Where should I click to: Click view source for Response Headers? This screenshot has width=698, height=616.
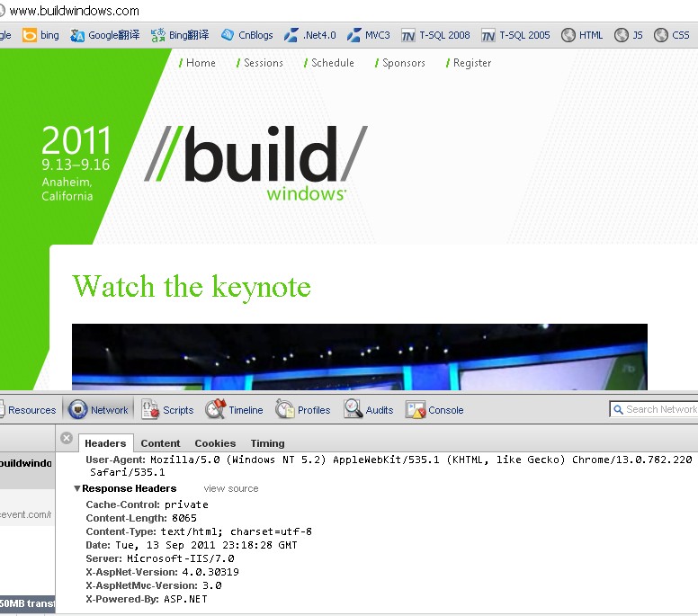(x=231, y=488)
